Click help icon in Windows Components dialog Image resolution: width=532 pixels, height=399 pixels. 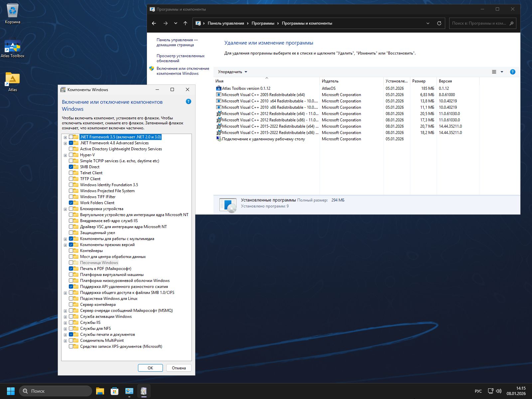pos(189,101)
